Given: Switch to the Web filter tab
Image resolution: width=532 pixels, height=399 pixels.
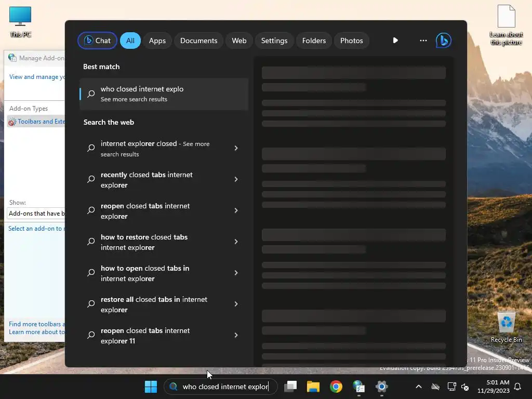Looking at the screenshot, I should [x=239, y=41].
